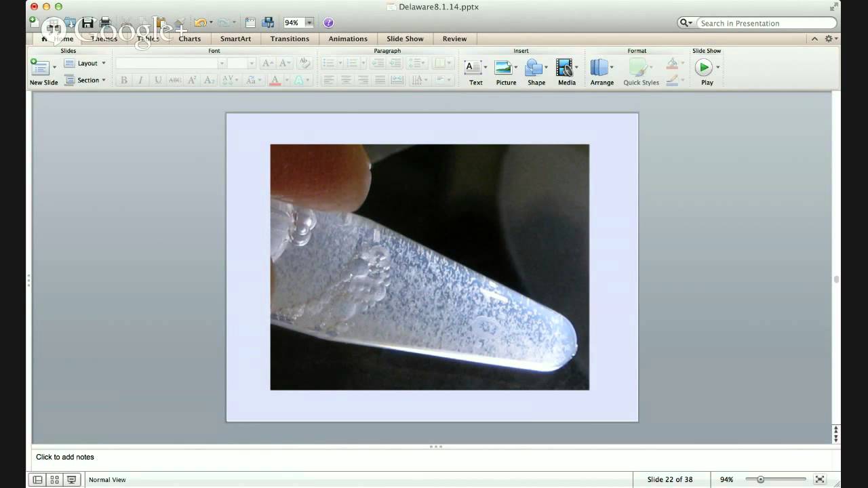This screenshot has height=488, width=868.
Task: Click the Print icon in toolbar
Action: (105, 23)
